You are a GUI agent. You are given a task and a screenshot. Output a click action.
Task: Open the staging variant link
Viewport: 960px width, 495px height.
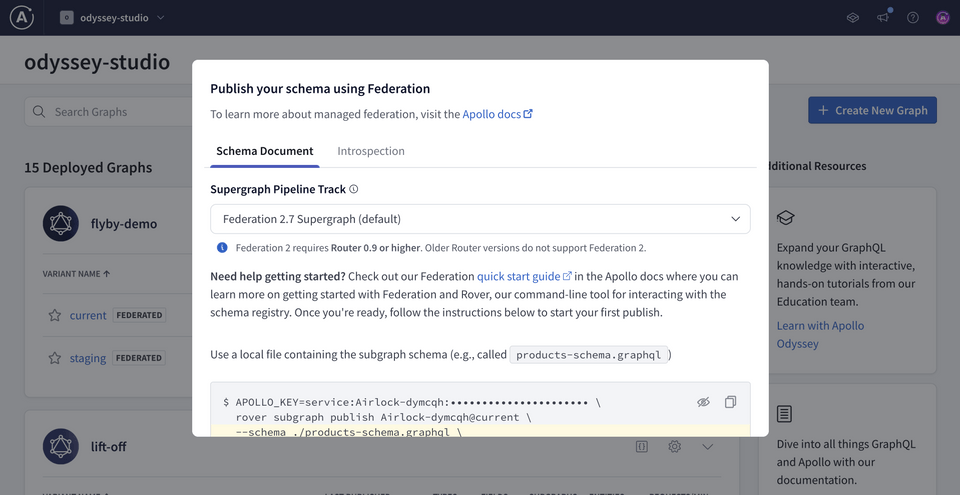[88, 358]
